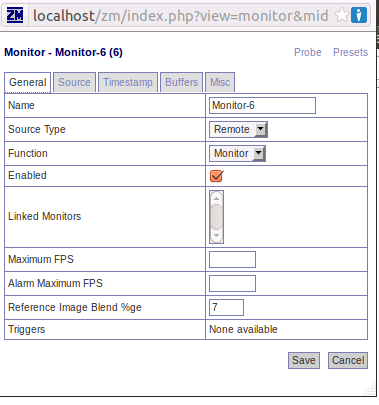
Task: Click the Linked Monitors scroll up arrow
Action: (x=216, y=198)
